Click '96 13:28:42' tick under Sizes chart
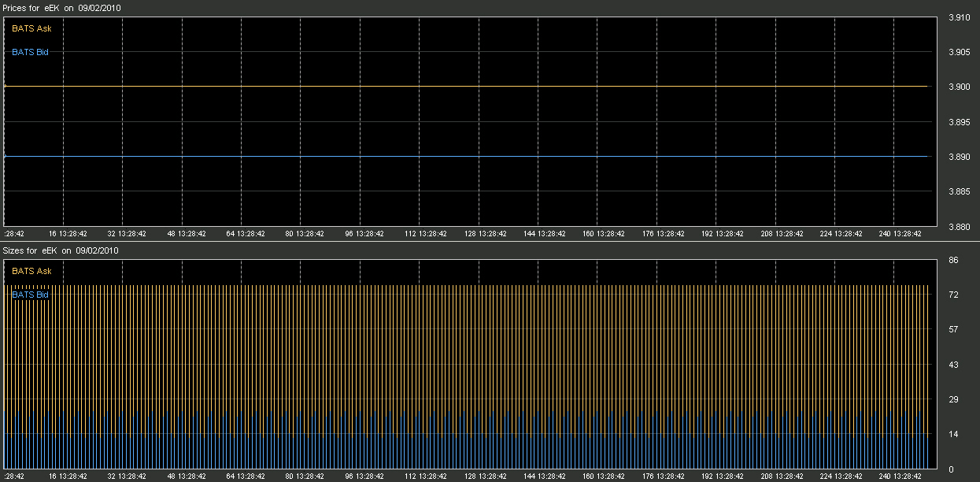 [x=364, y=476]
